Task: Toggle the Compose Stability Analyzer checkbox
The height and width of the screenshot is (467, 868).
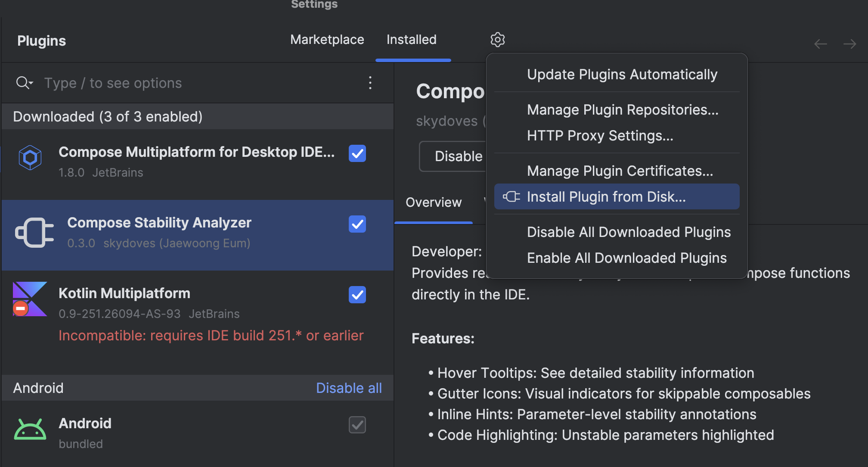Action: 357,224
